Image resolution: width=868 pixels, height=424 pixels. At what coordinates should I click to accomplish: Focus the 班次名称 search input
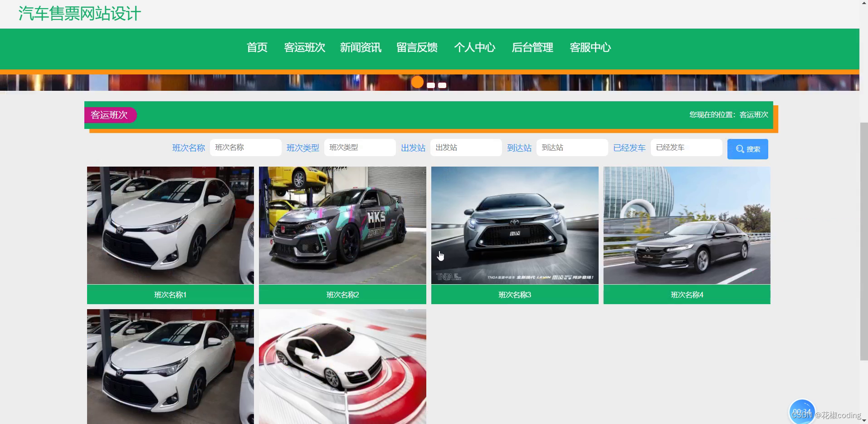click(x=245, y=148)
